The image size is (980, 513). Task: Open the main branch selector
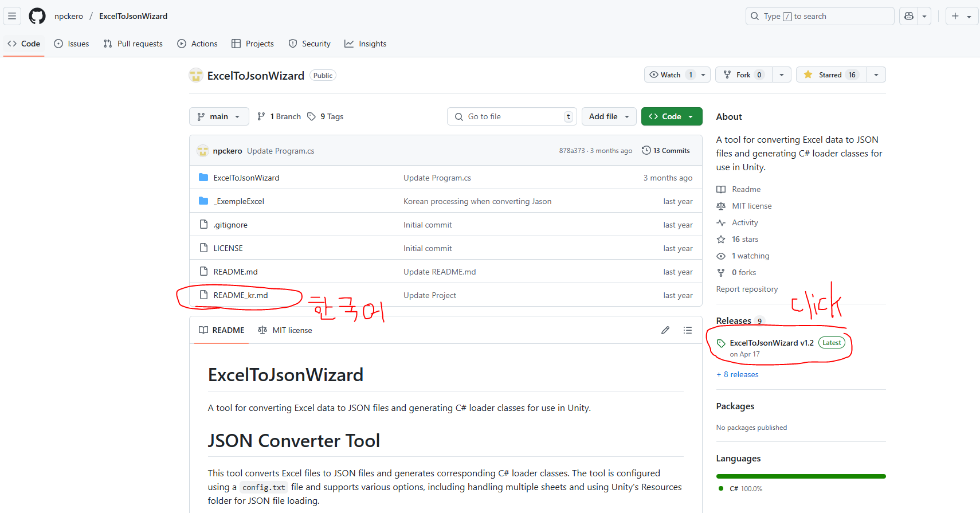click(219, 116)
